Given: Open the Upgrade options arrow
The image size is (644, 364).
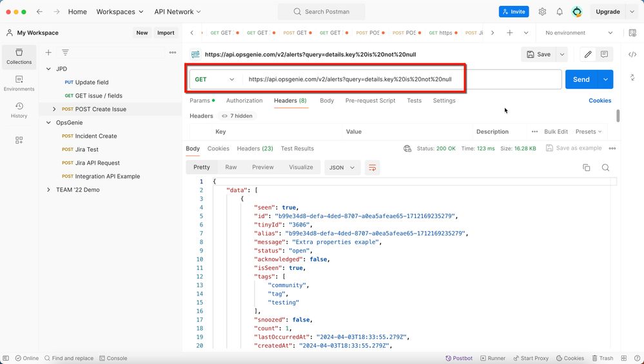Looking at the screenshot, I should 632,12.
